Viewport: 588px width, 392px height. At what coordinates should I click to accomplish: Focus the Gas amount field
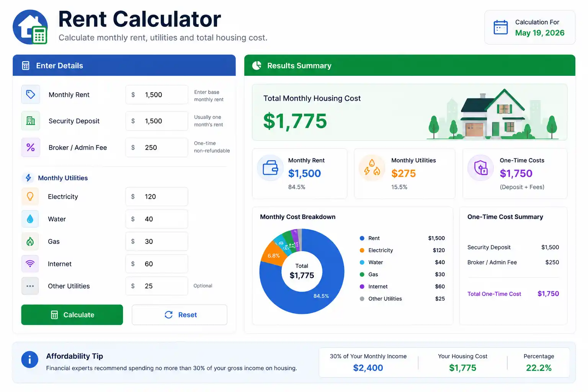tap(157, 242)
